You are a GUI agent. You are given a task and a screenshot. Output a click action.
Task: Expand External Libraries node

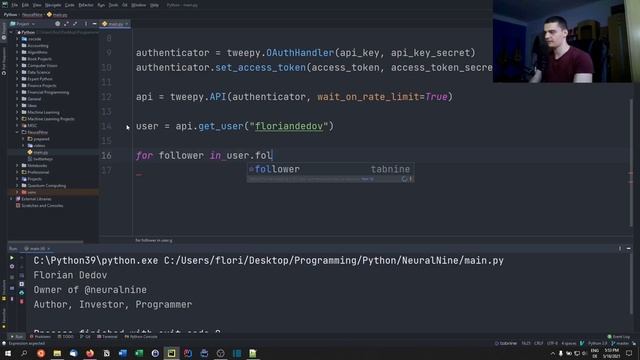[x=11, y=199]
